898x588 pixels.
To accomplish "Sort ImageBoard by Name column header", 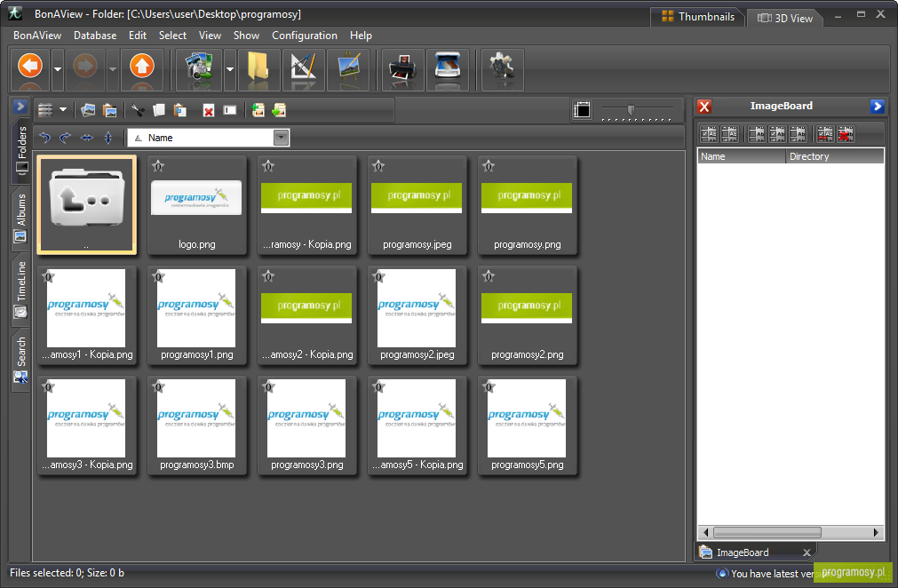I will (741, 156).
